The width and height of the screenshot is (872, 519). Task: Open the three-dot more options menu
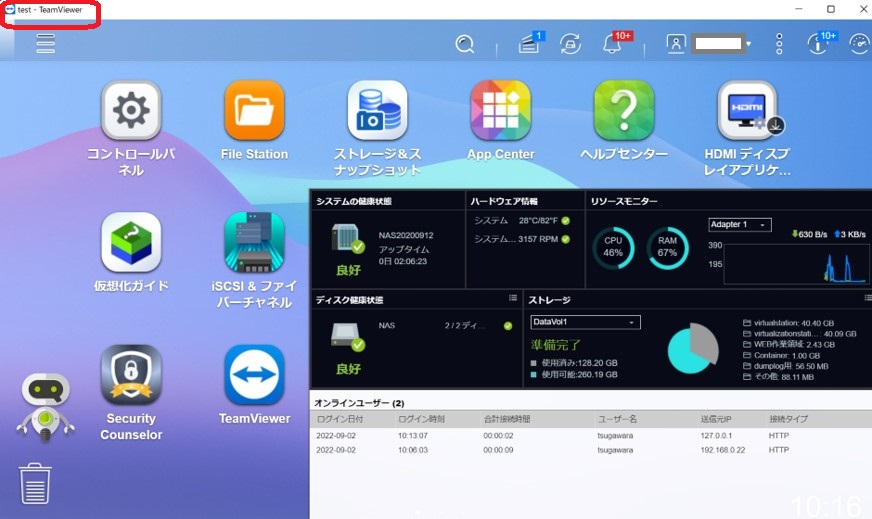779,44
